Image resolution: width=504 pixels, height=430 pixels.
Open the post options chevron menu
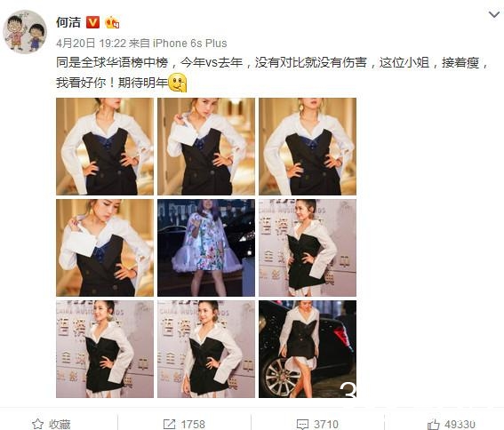pyautogui.click(x=493, y=14)
